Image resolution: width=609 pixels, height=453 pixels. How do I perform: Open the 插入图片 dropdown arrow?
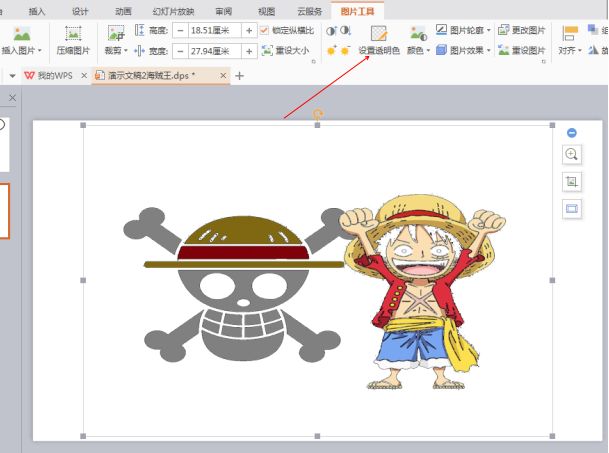[x=40, y=51]
